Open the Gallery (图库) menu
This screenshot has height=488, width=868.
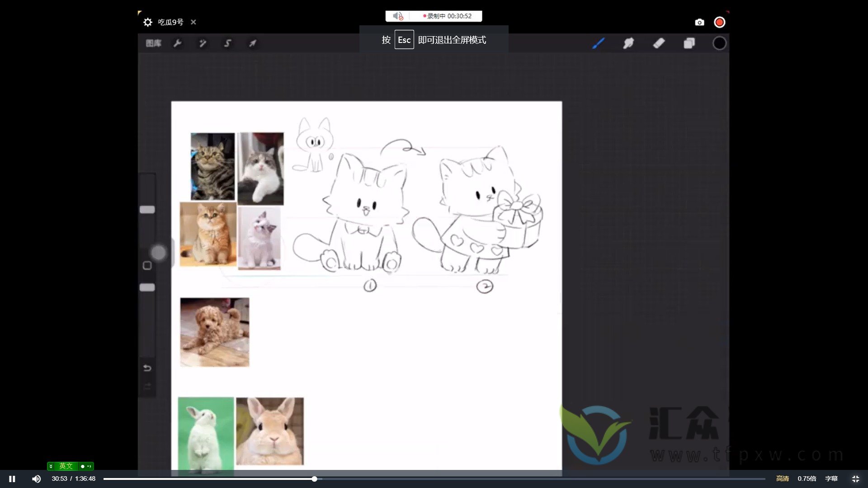tap(154, 43)
